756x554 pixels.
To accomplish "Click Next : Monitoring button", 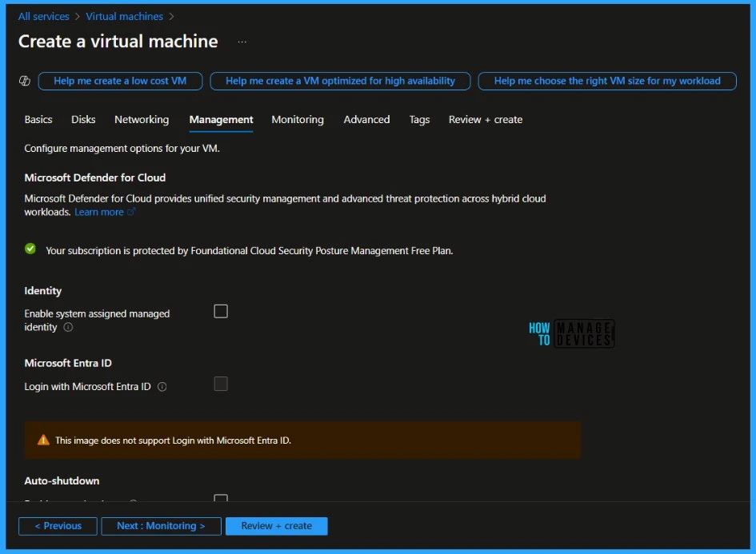I will 161,526.
